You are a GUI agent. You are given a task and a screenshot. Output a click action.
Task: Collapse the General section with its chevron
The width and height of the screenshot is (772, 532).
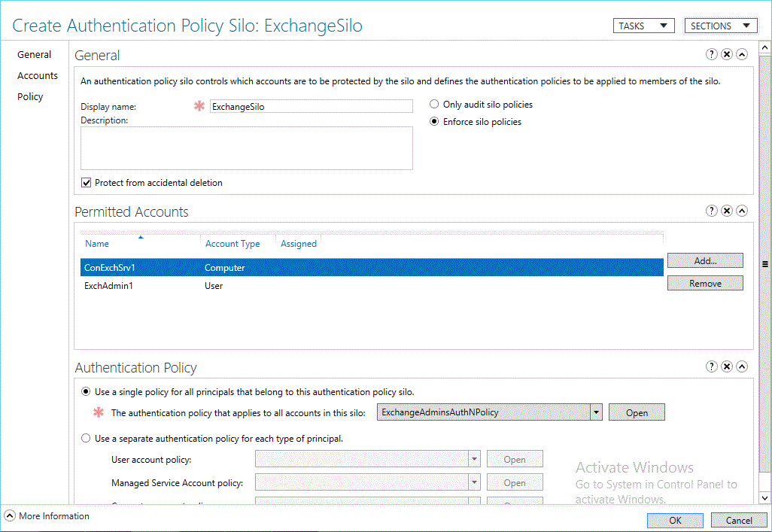(x=742, y=54)
